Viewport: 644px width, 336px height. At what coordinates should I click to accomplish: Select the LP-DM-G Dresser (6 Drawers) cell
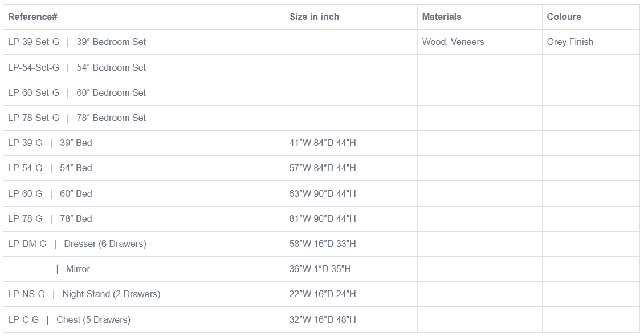point(77,244)
